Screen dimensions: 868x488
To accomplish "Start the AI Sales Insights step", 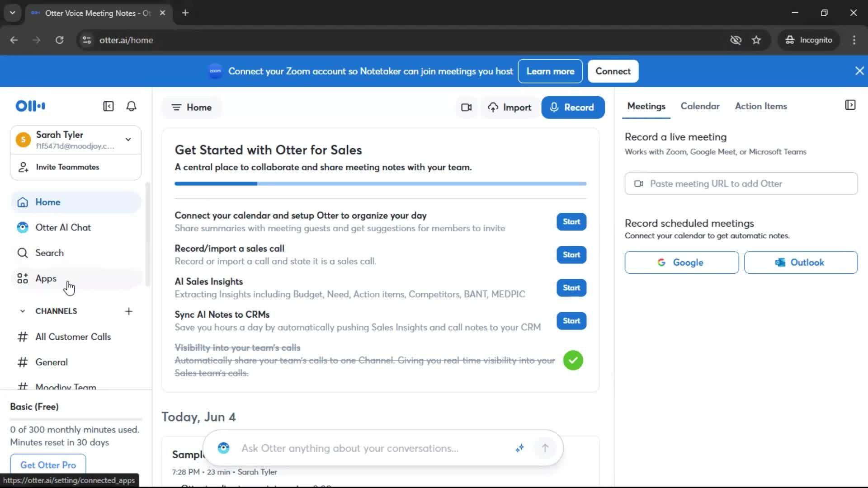I will click(571, 288).
